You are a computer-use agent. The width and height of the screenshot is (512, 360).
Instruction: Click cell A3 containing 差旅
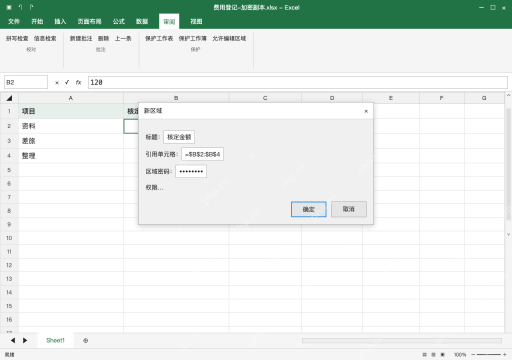(x=71, y=141)
